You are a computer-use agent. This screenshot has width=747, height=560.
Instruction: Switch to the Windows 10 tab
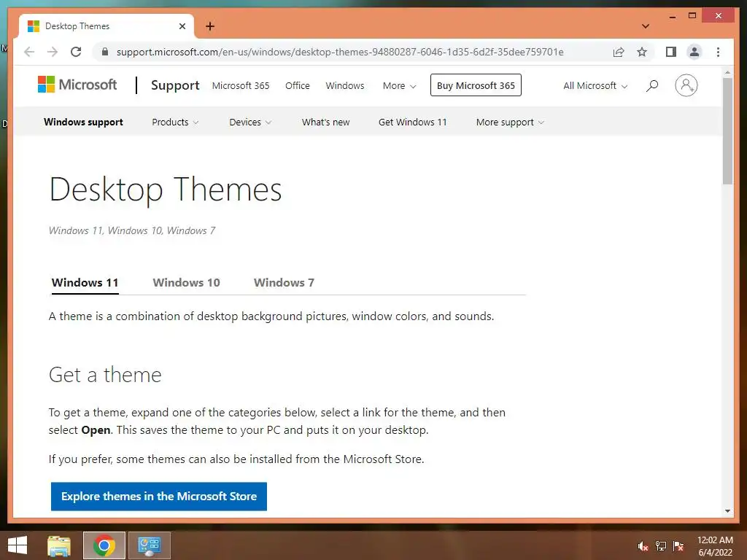[186, 282]
